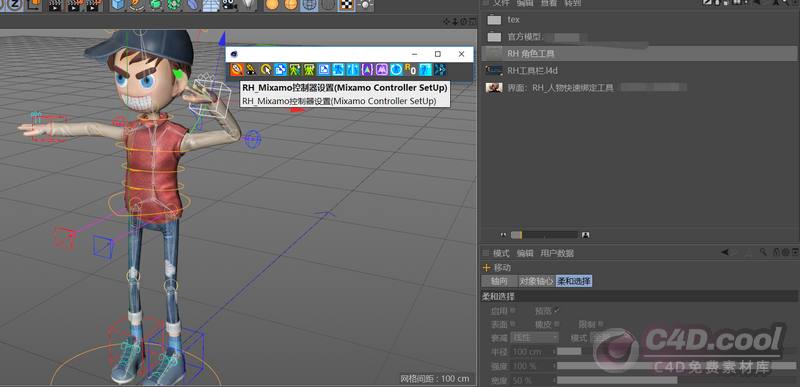The image size is (800, 387).
Task: Select the blue cube primitive tool
Action: (118, 5)
